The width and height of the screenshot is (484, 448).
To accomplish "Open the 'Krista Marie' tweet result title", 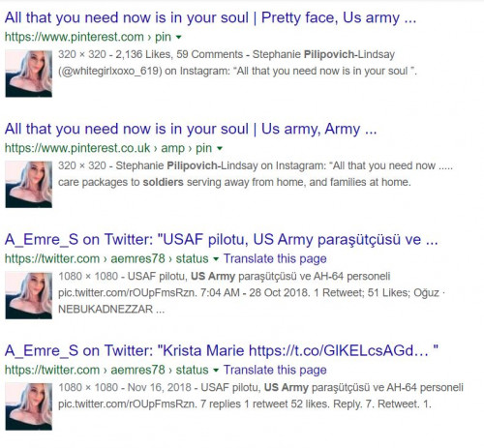I will 222,350.
